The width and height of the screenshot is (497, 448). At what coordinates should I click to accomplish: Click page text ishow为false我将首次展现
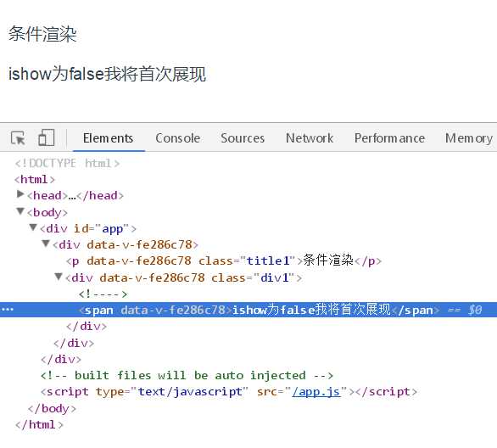click(x=107, y=74)
